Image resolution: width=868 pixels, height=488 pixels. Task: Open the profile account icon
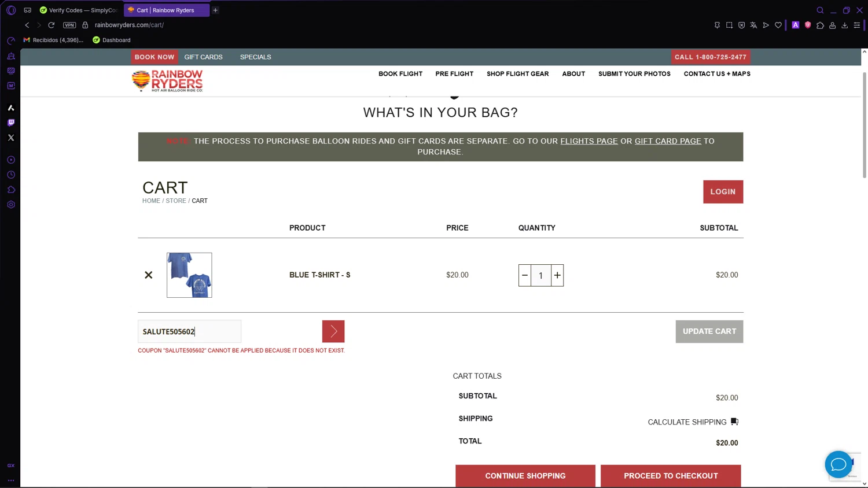(833, 25)
